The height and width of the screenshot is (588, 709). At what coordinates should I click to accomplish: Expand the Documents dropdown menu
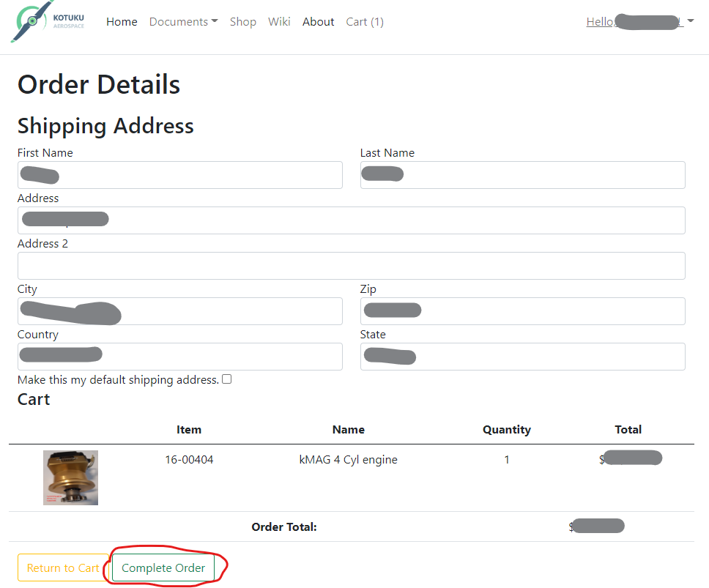click(x=183, y=22)
